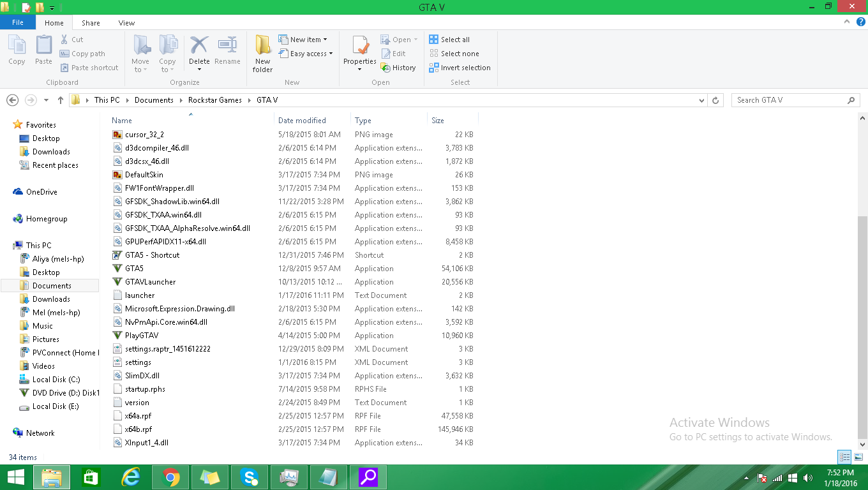Open Google Chrome from the taskbar

coord(170,477)
